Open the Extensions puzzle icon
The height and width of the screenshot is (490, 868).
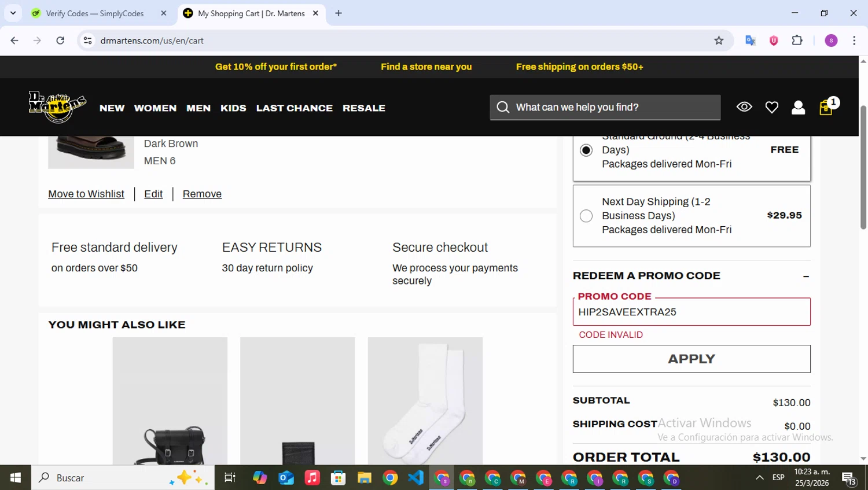[x=797, y=40]
